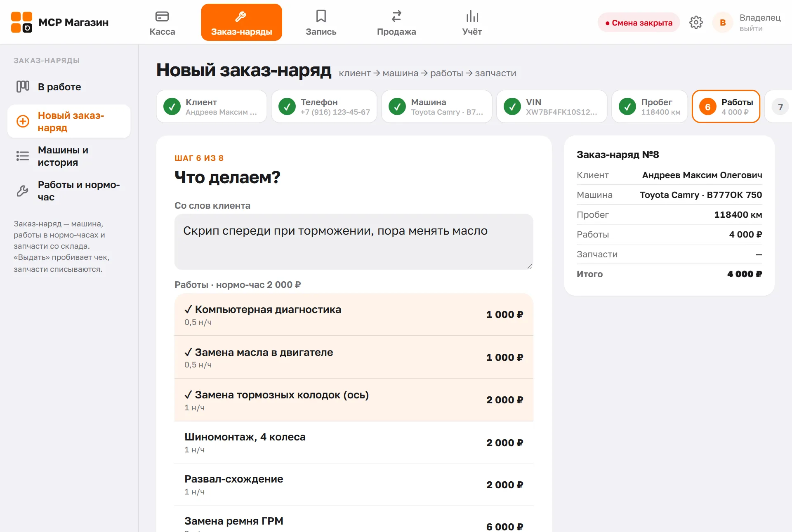Open the Машина step chip

[x=437, y=106]
